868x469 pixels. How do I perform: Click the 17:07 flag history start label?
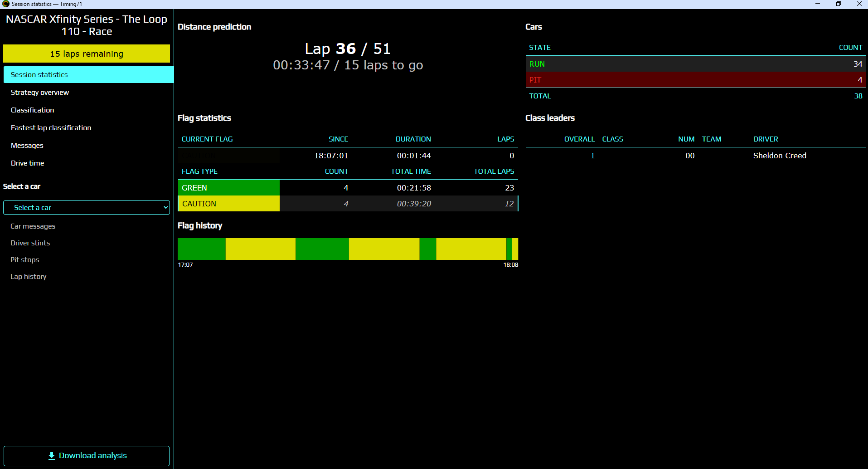point(185,264)
